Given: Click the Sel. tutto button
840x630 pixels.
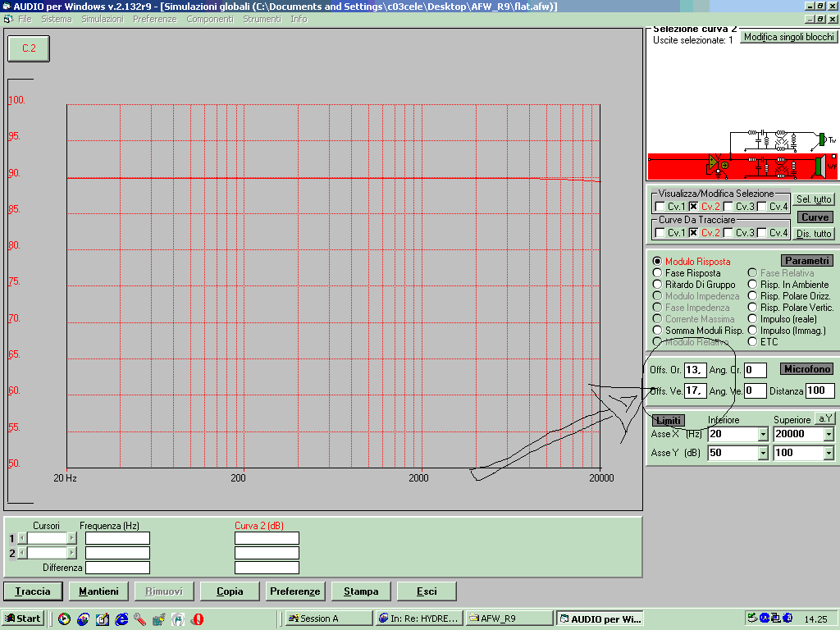Looking at the screenshot, I should 814,199.
